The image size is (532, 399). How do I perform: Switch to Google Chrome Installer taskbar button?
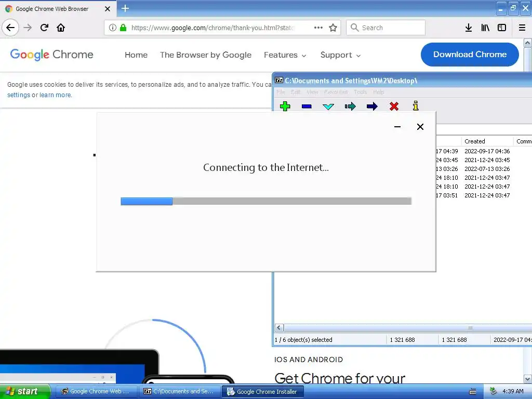(262, 391)
